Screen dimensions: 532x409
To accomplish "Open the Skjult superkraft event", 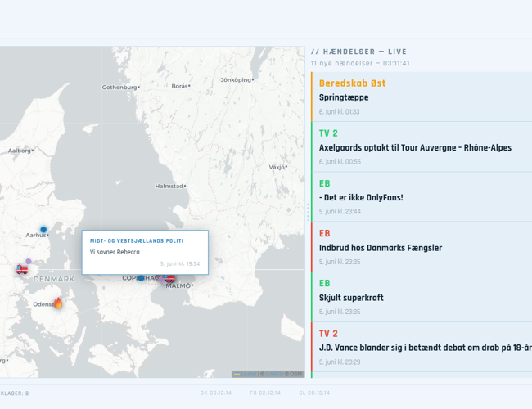I will [x=422, y=297].
